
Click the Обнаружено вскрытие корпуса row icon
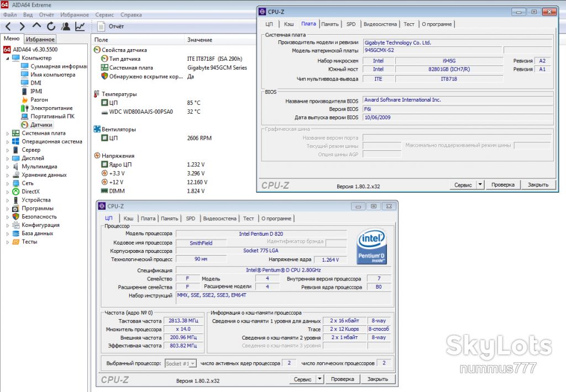(104, 76)
